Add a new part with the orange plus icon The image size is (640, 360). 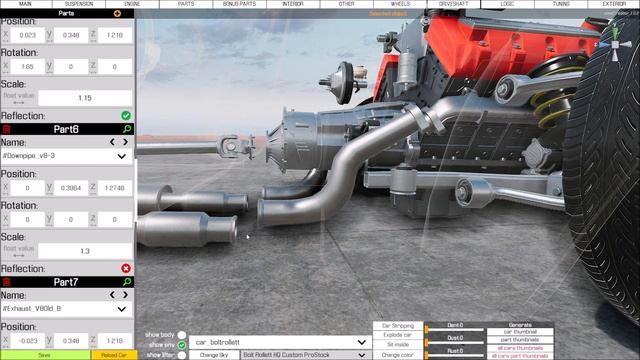click(117, 13)
